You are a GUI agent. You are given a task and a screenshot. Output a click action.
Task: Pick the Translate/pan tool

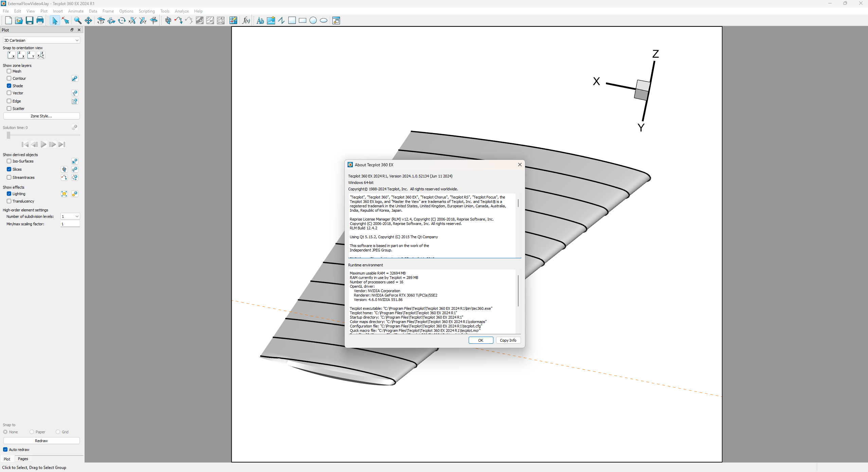[x=88, y=20]
